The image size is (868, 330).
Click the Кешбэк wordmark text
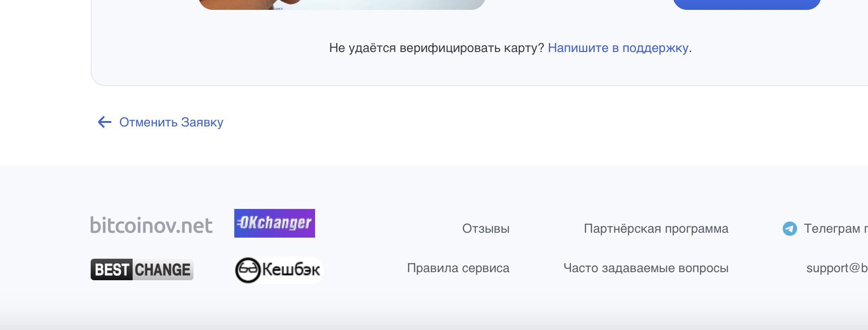click(291, 270)
